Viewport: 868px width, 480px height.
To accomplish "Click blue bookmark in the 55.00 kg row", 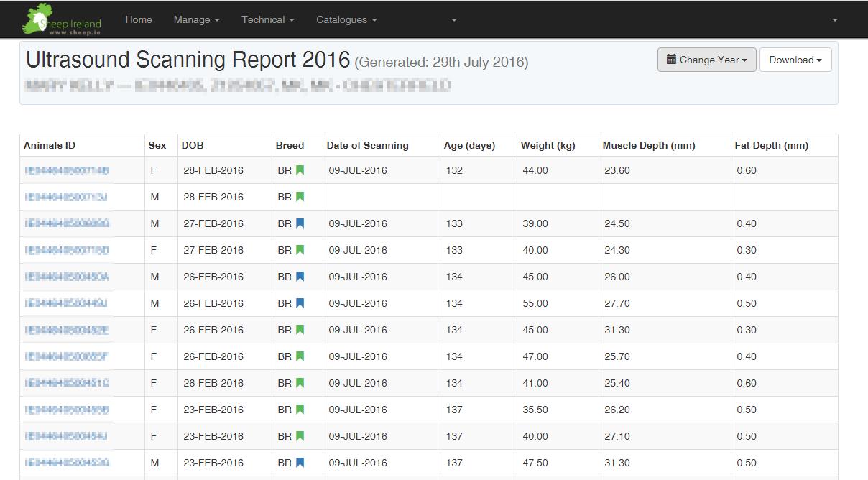I will pos(300,303).
